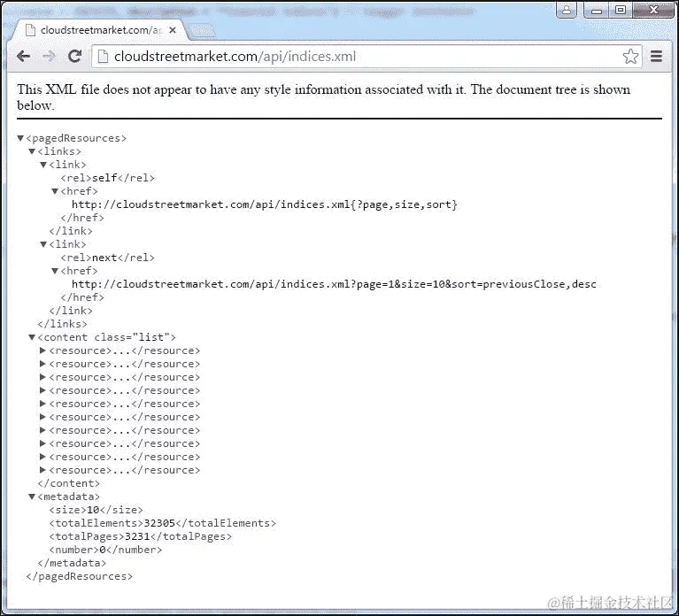Collapse the first link node with rel self

click(43, 165)
